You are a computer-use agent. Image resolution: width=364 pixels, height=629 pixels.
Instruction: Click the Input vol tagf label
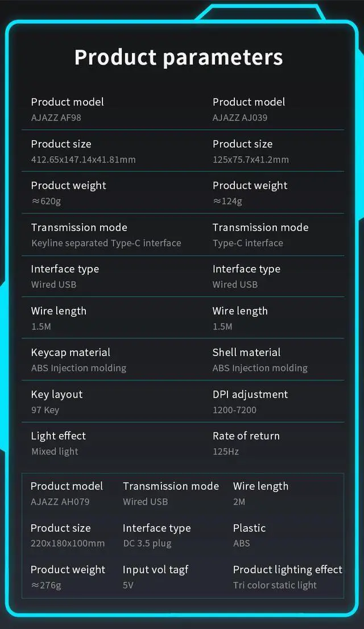pyautogui.click(x=155, y=570)
